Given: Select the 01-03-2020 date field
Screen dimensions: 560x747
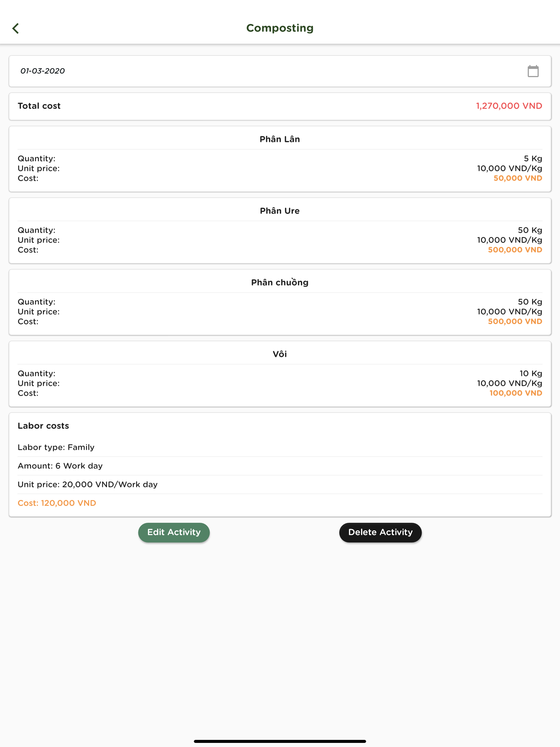Looking at the screenshot, I should 280,71.
